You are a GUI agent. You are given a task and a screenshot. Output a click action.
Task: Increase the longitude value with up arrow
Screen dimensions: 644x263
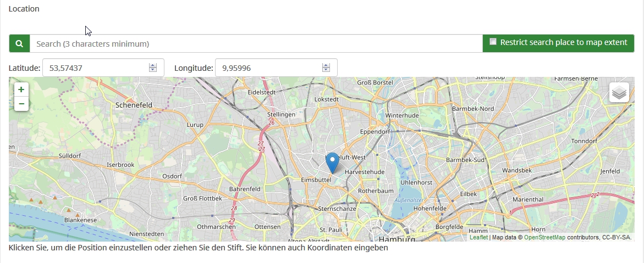coord(326,65)
